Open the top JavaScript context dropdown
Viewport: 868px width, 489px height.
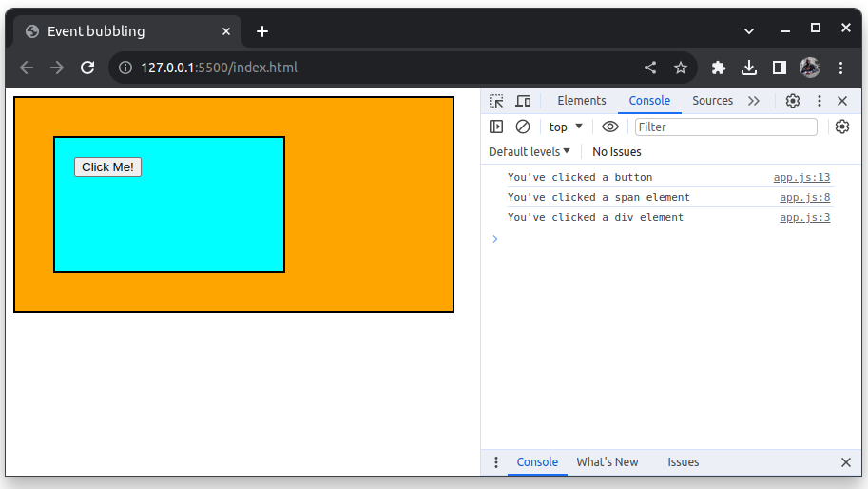click(x=565, y=127)
